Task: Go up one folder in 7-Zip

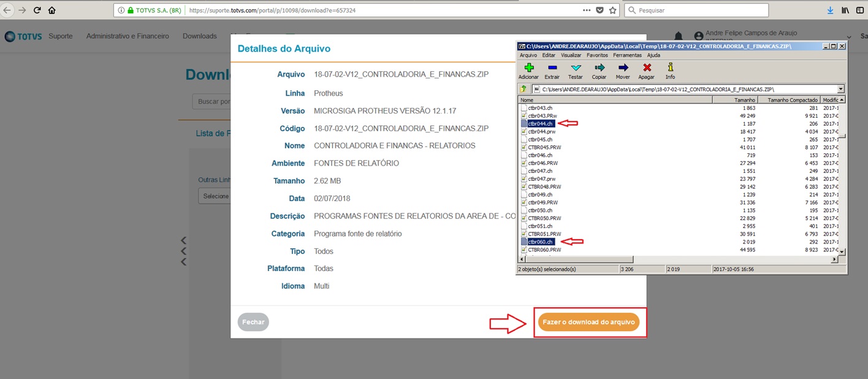Action: point(524,89)
